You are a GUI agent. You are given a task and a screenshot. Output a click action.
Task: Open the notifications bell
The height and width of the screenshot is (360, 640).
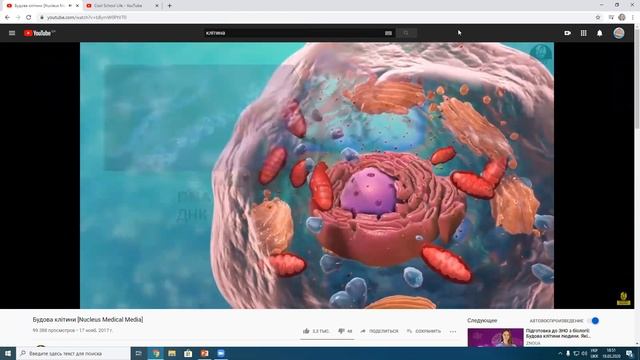tap(600, 33)
